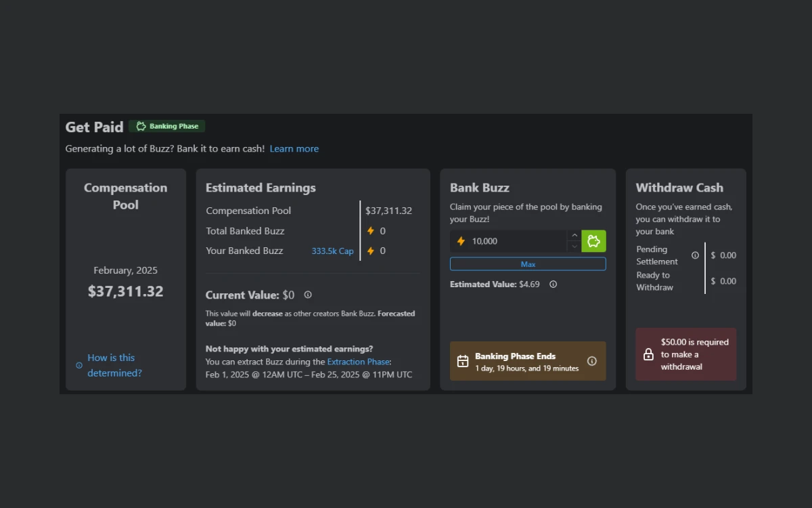This screenshot has width=812, height=508.
Task: Increase Buzz amount with up stepper arrow
Action: 574,236
